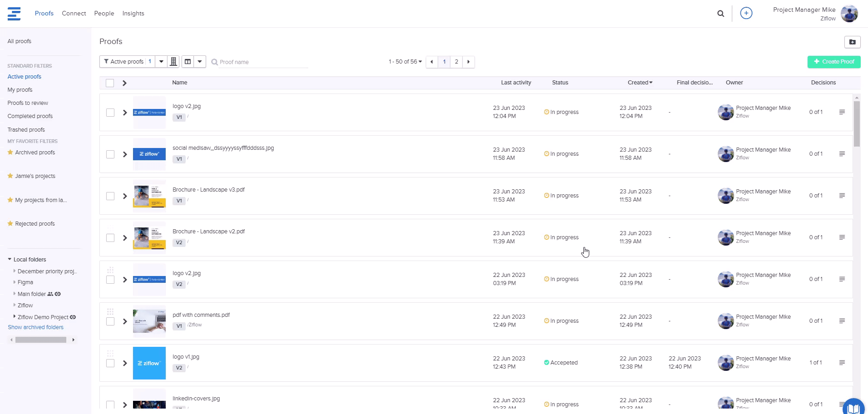The height and width of the screenshot is (414, 868).
Task: Open the column layout view icon
Action: coord(187,62)
